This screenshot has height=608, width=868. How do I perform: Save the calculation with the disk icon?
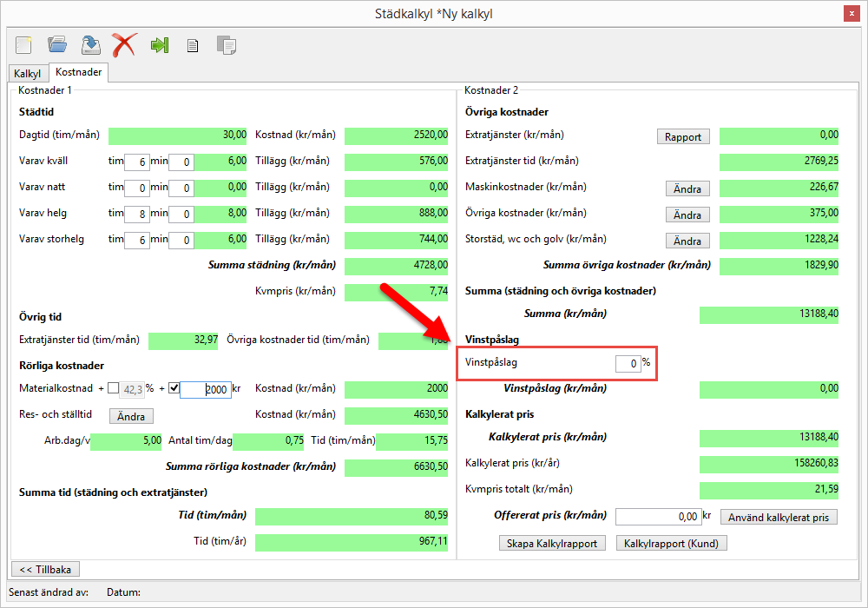point(90,44)
